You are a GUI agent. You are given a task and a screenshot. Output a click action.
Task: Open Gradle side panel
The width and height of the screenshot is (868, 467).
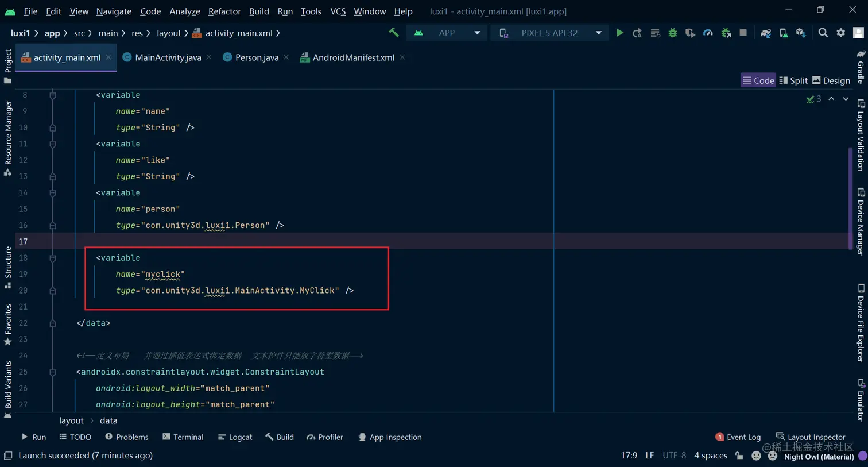[861, 67]
